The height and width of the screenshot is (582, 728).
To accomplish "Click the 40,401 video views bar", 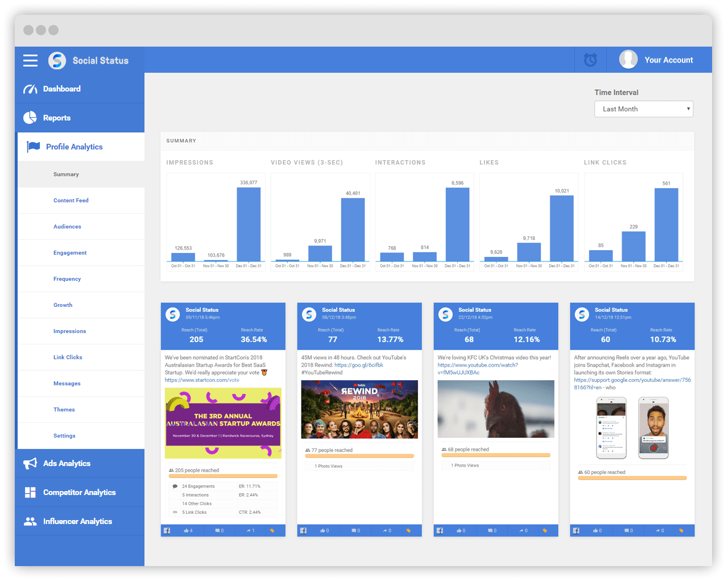I will (353, 230).
